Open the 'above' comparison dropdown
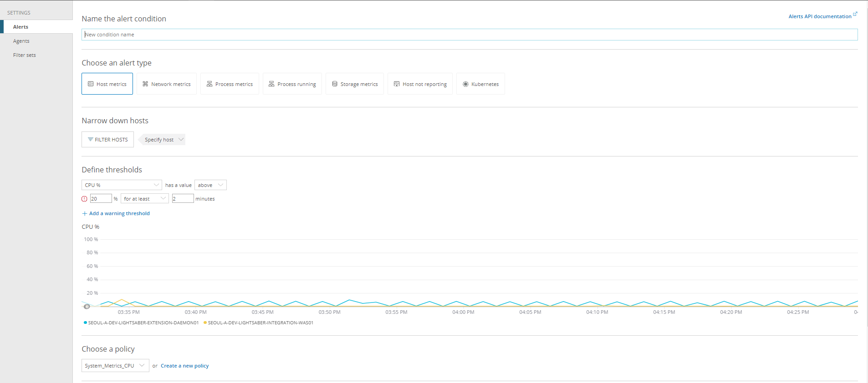Viewport: 868px width, 383px height. point(210,185)
